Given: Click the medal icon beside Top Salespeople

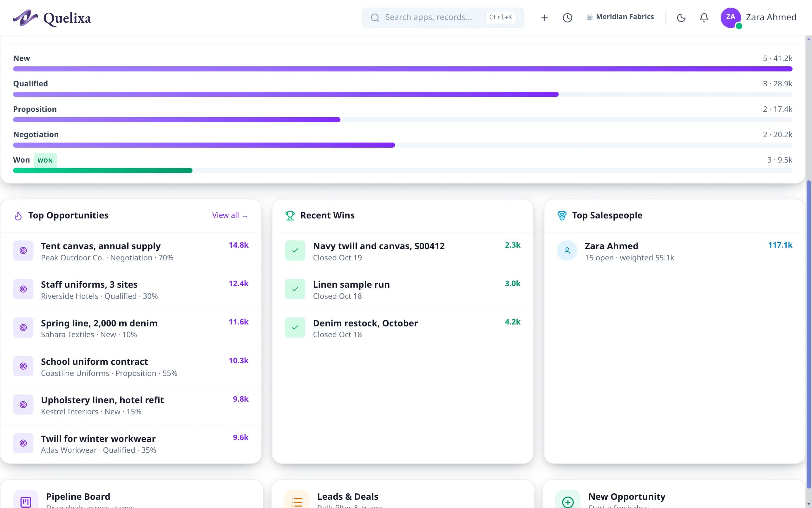Looking at the screenshot, I should coord(562,216).
